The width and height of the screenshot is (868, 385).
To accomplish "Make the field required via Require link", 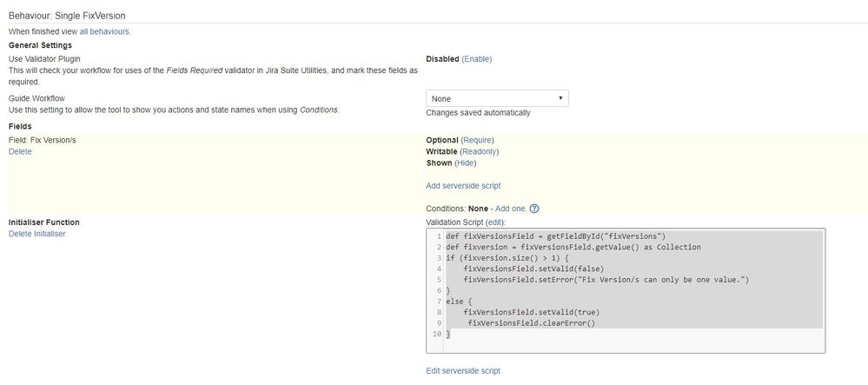I will click(x=477, y=140).
